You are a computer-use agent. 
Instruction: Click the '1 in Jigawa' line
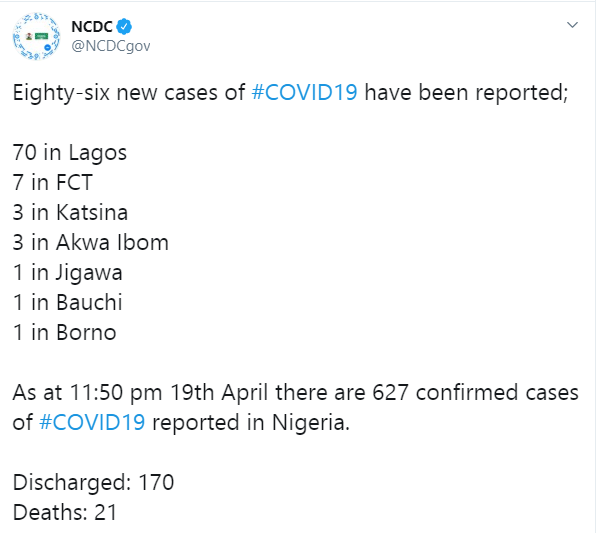pos(68,273)
